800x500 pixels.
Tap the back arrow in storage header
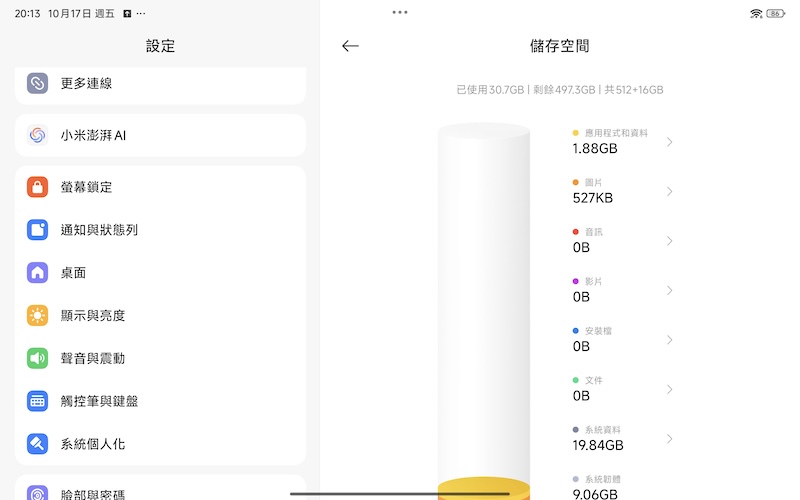[x=350, y=46]
